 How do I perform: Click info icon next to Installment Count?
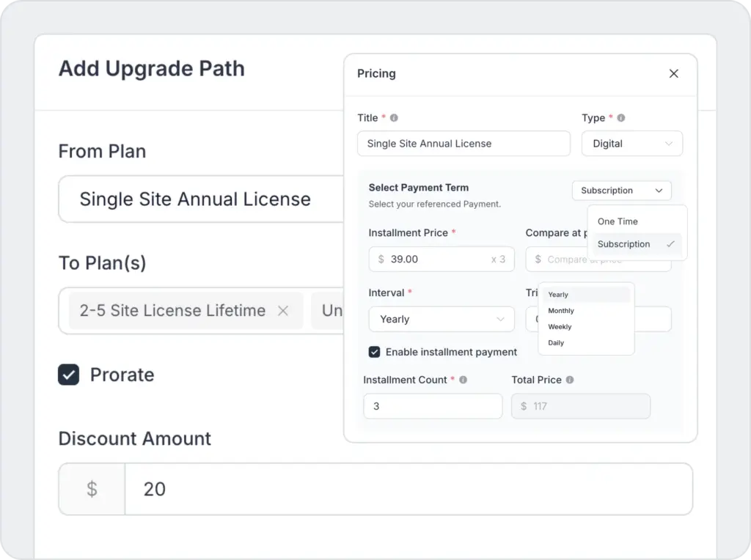click(x=463, y=380)
